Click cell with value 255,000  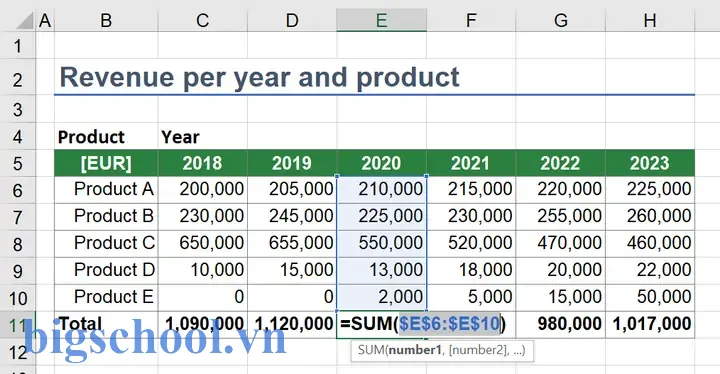pyautogui.click(x=561, y=216)
